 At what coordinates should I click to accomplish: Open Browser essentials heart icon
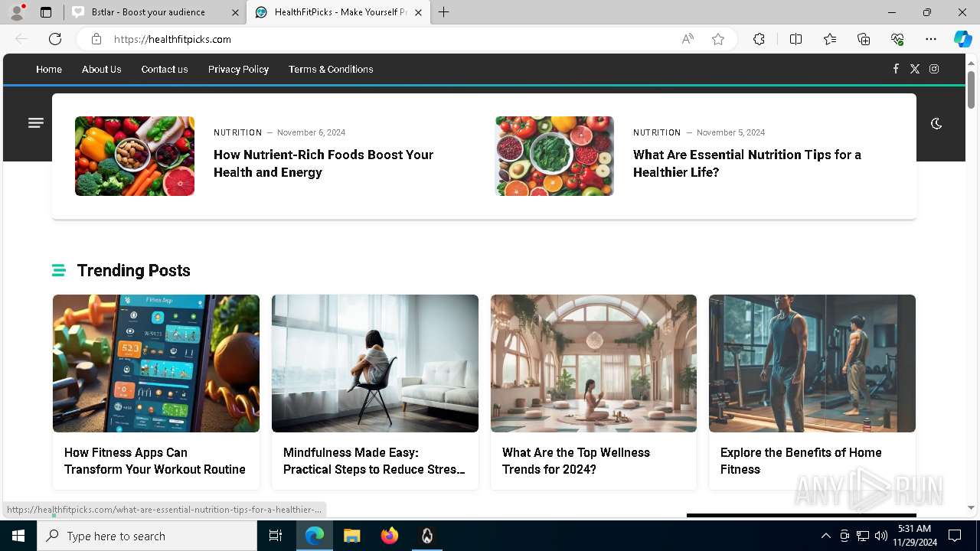tap(897, 39)
